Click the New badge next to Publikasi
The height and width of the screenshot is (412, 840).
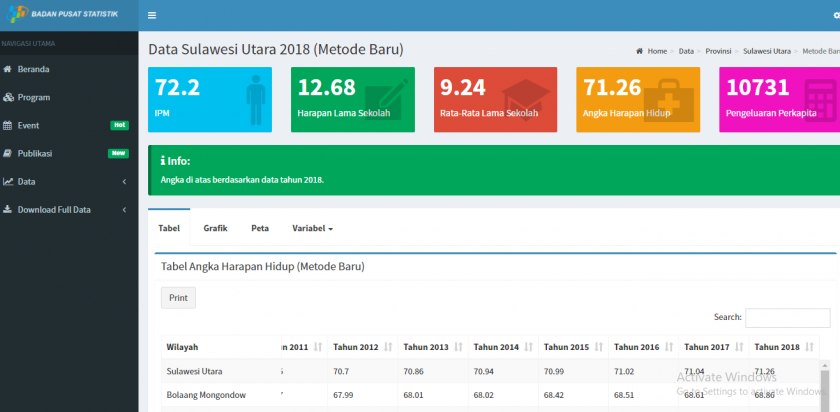pos(118,153)
